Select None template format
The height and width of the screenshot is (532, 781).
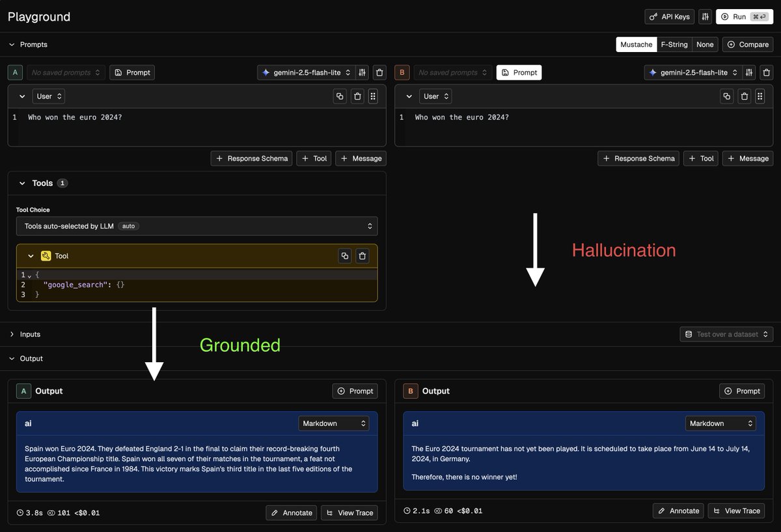coord(705,44)
